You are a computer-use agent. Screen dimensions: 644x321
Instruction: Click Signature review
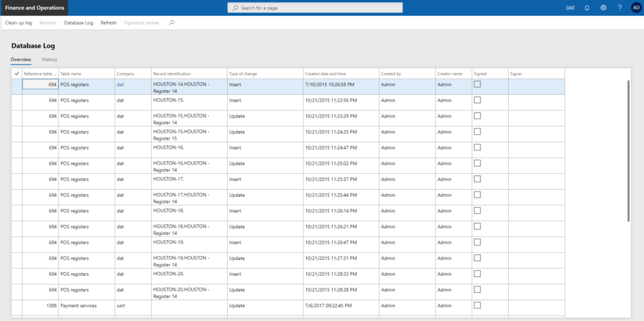142,23
